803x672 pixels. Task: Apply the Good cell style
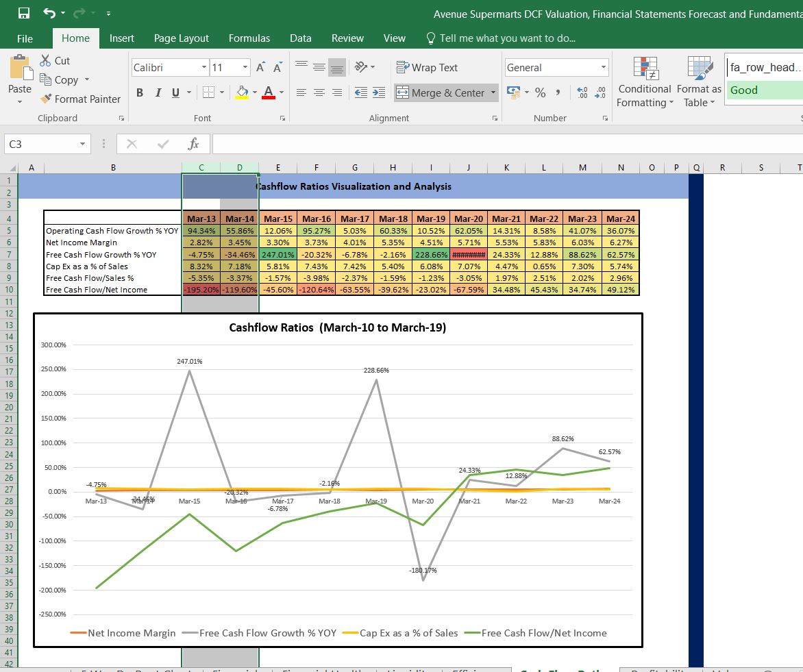(764, 90)
